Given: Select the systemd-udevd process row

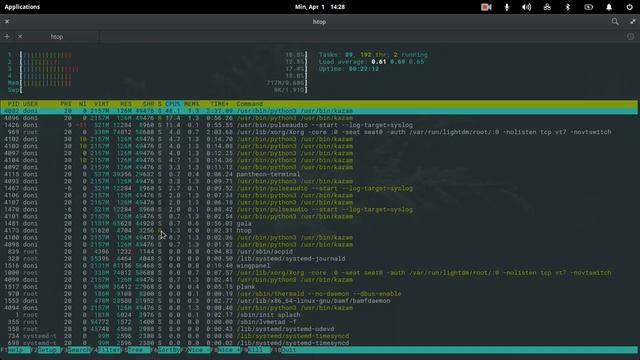Looking at the screenshot, I should (319, 329).
